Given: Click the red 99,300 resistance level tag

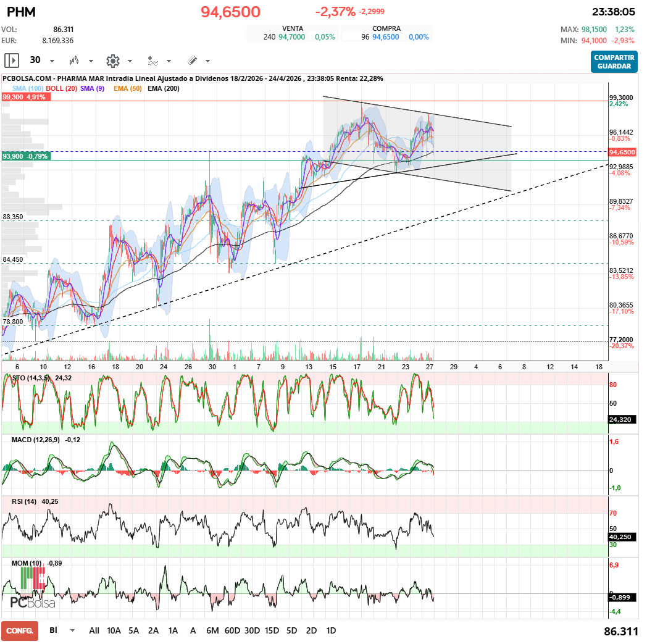Looking at the screenshot, I should coord(27,97).
